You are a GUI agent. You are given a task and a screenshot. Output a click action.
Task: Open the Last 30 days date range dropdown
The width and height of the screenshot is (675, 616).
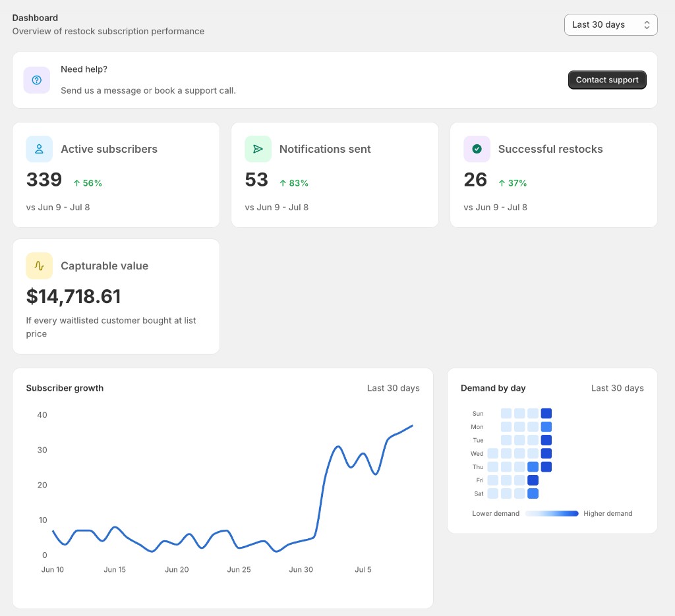coord(610,24)
